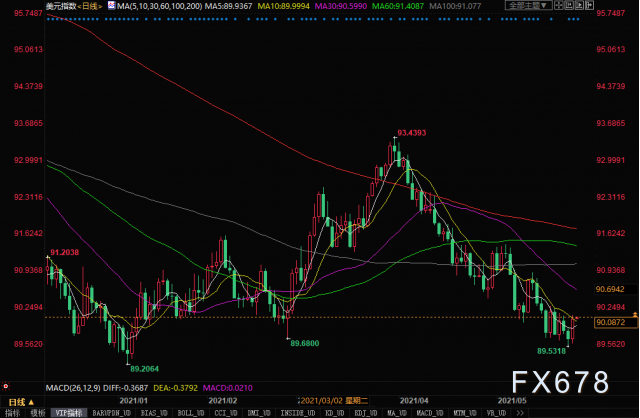Image resolution: width=640 pixels, height=418 pixels.
Task: Click the small icon before MA(5,10,30,60,100,200)
Action: coord(111,5)
